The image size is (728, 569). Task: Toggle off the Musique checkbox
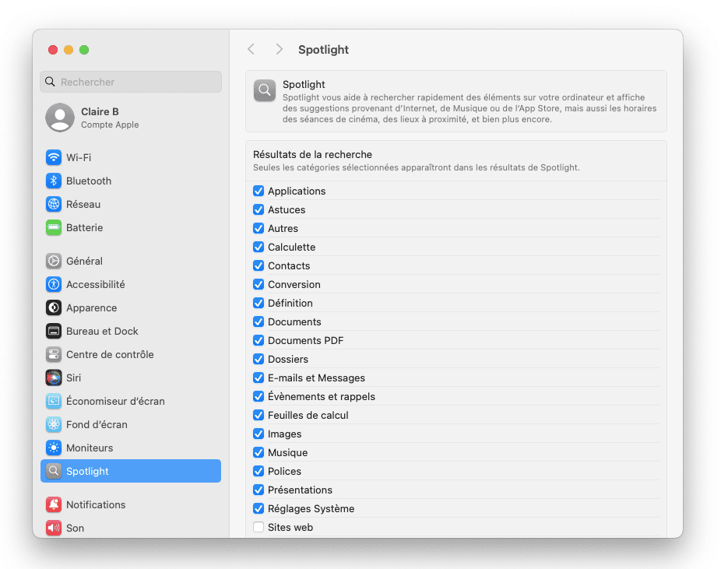pyautogui.click(x=258, y=452)
